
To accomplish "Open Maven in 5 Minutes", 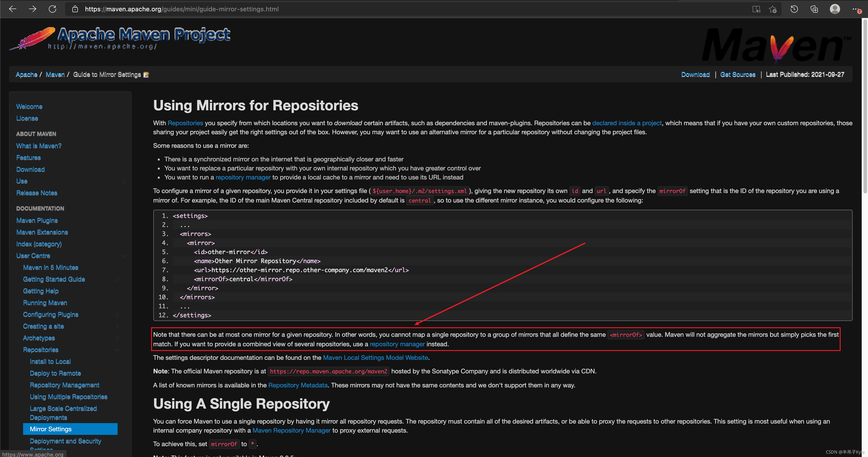I will coord(50,268).
